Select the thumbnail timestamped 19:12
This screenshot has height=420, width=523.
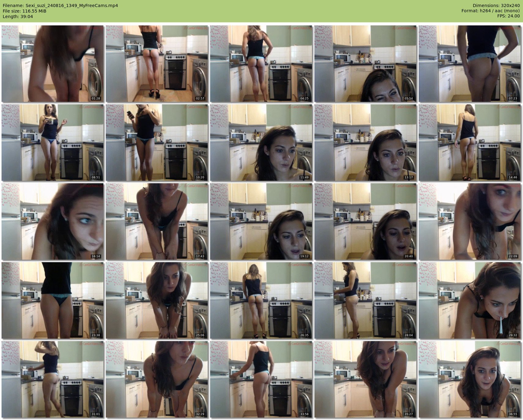[261, 221]
